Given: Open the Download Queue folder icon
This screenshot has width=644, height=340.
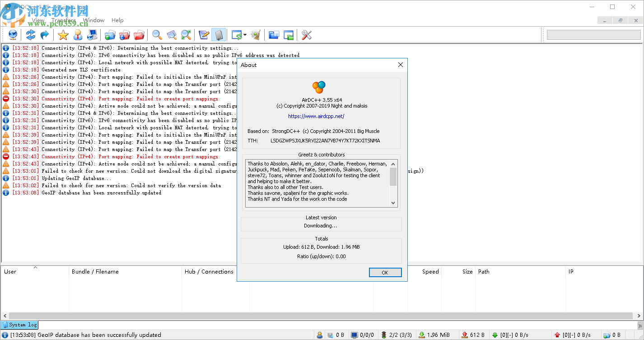Looking at the screenshot, I should (x=110, y=35).
